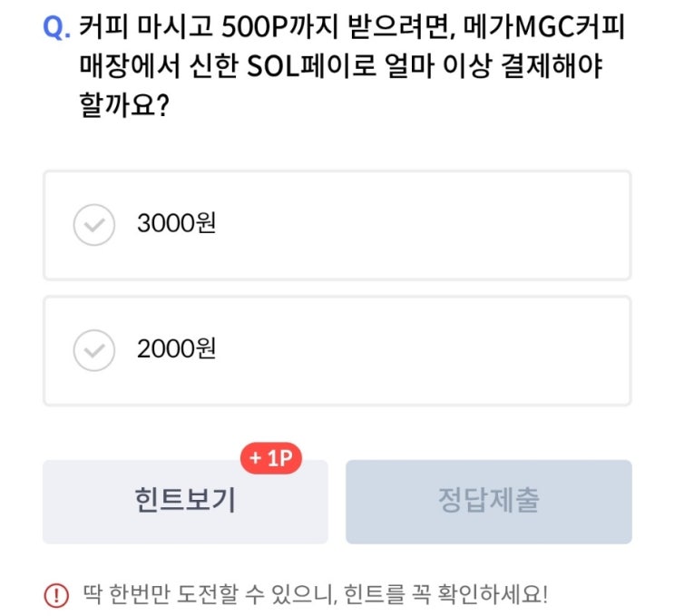674x616 pixels.
Task: Click the 3000원 answer label text
Action: pyautogui.click(x=176, y=224)
